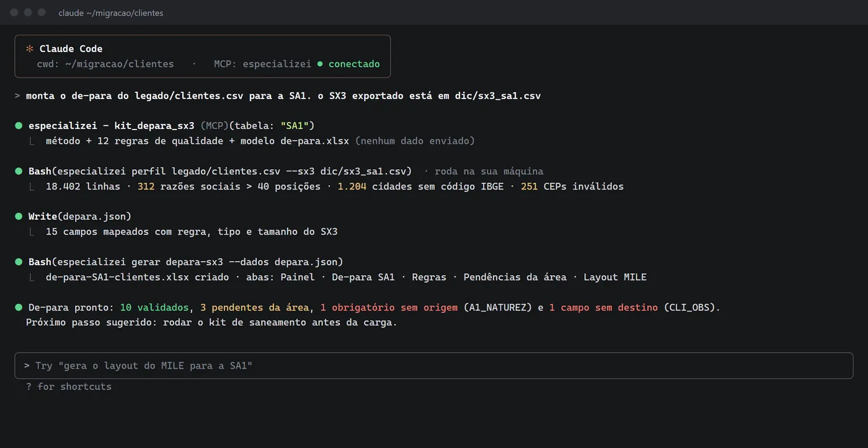Click "15 campos mapeados com regra" output line
The image size is (868, 448).
pos(192,232)
